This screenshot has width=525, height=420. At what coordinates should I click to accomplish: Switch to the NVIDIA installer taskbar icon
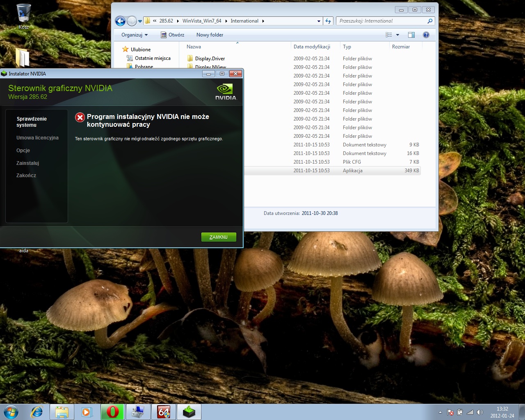point(189,412)
